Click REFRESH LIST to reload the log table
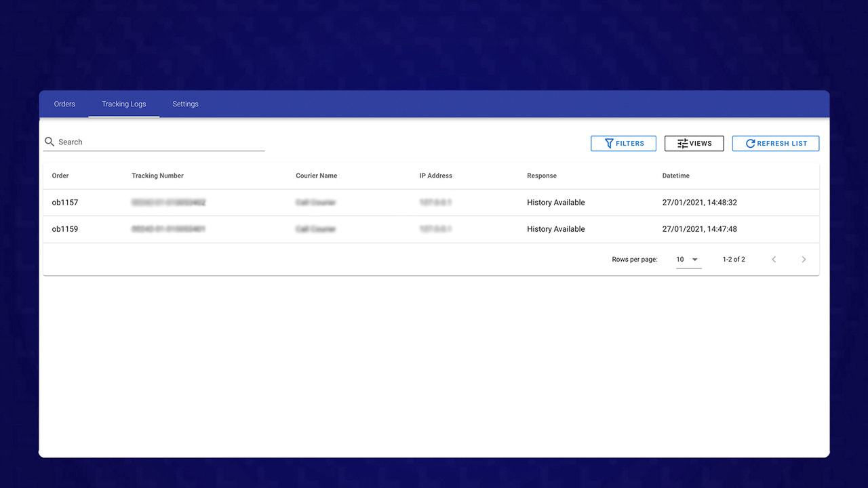 click(776, 143)
